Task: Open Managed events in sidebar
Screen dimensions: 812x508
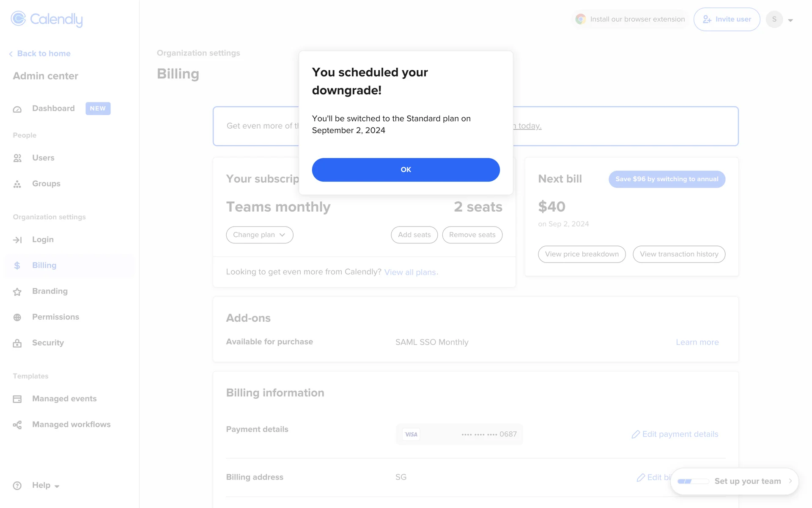Action: (64, 399)
